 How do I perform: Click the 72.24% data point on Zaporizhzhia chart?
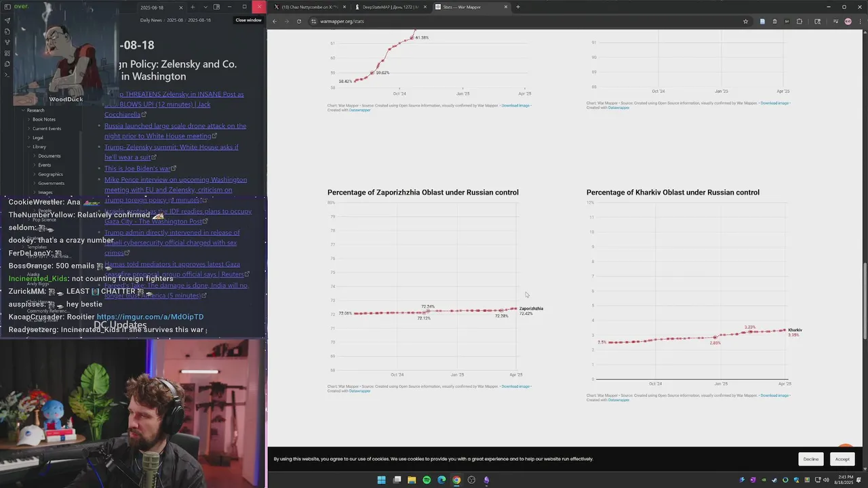[428, 311]
